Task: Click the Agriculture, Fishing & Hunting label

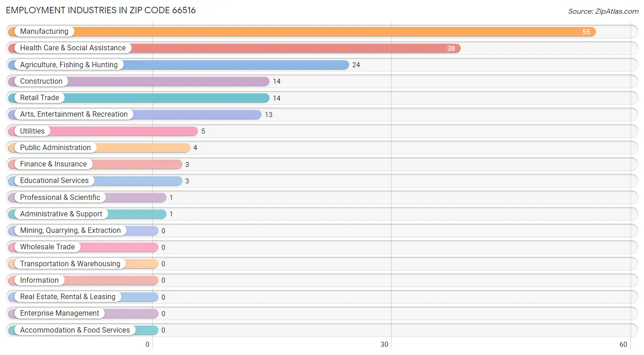Action: click(x=69, y=65)
